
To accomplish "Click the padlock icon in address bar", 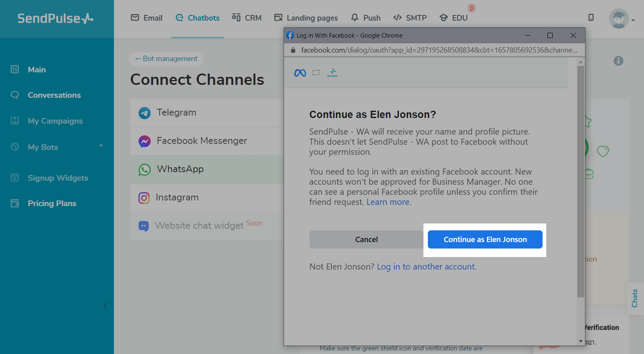I will 293,50.
